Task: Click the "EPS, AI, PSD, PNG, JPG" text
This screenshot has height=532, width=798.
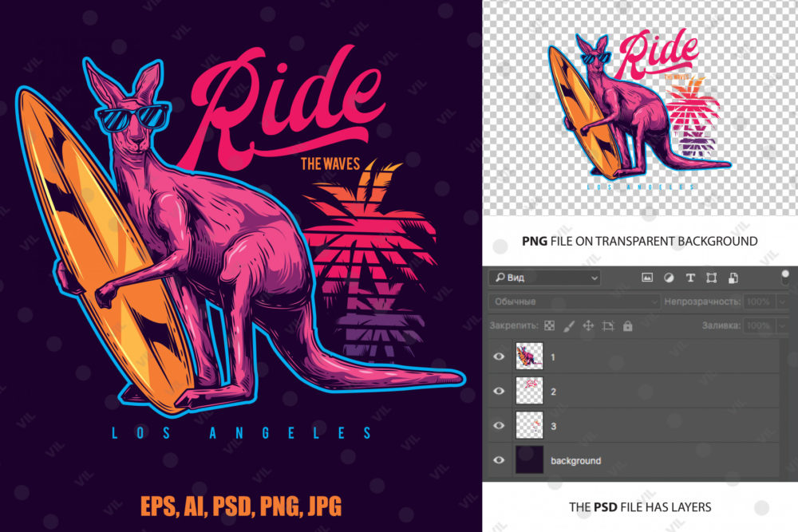Action: point(241,506)
